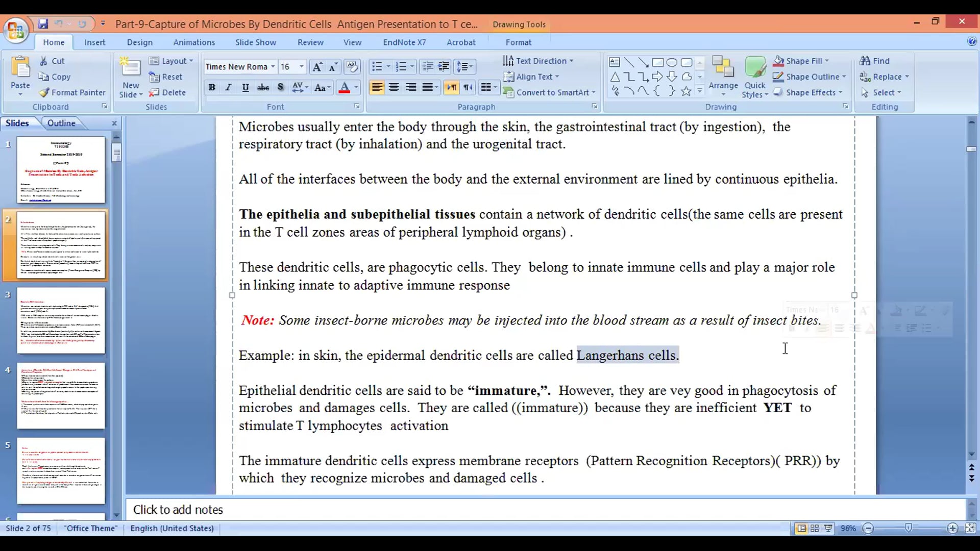Open the font name dropdown
Viewport: 980px width, 551px height.
[273, 67]
